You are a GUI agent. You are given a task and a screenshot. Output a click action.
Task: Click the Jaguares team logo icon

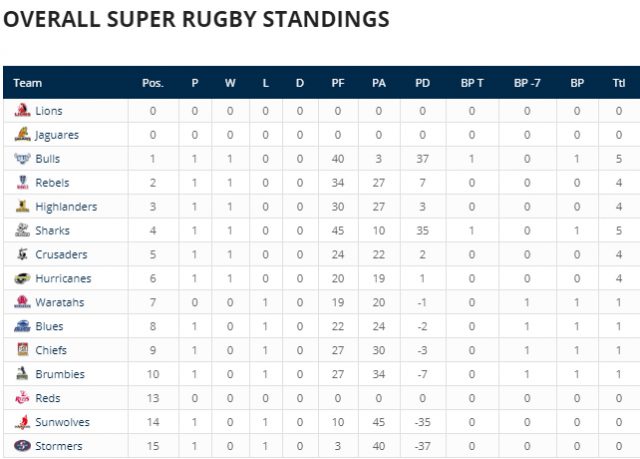[x=22, y=134]
